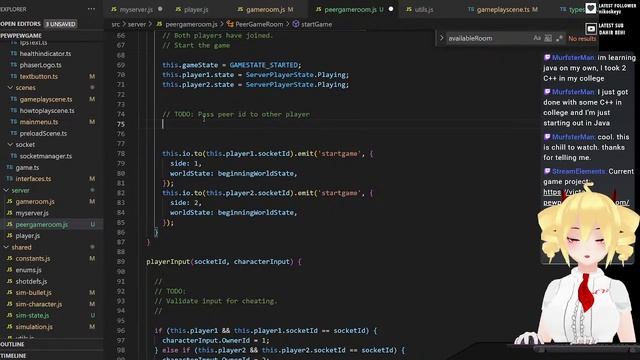
Task: Open the Explorer more actions ellipsis menu
Action: point(91,9)
